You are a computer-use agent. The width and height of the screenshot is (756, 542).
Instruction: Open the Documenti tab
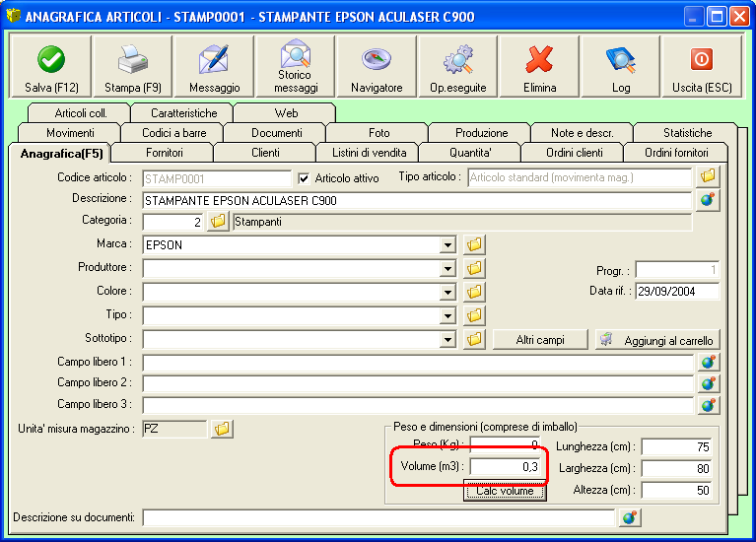click(277, 133)
